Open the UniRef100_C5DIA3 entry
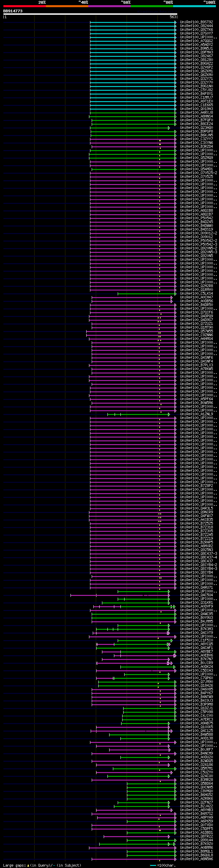 196,670
